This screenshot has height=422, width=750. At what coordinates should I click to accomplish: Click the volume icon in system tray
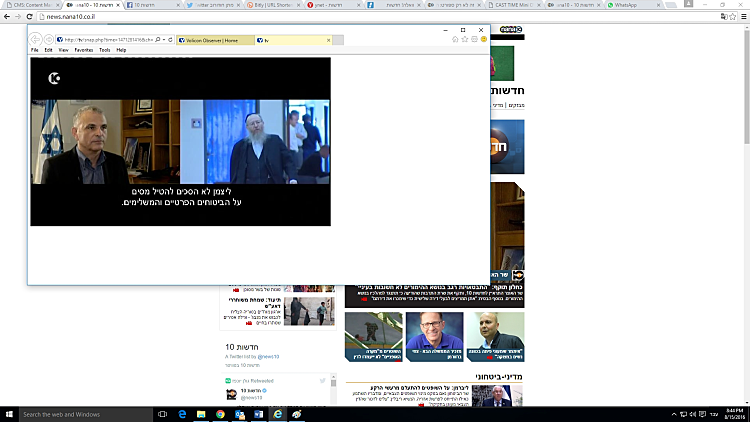[693, 414]
